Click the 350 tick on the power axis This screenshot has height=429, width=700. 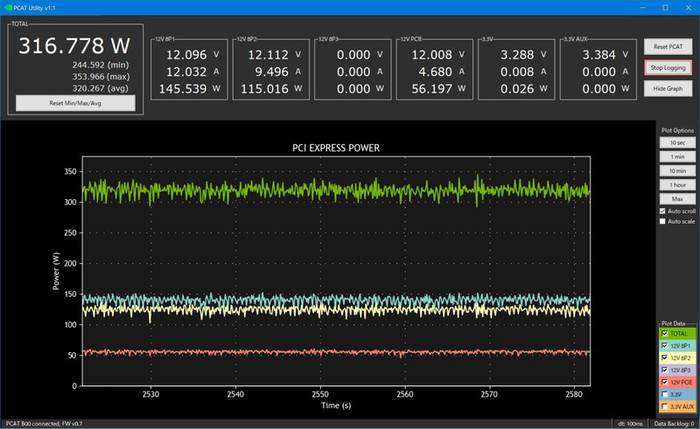pyautogui.click(x=71, y=171)
